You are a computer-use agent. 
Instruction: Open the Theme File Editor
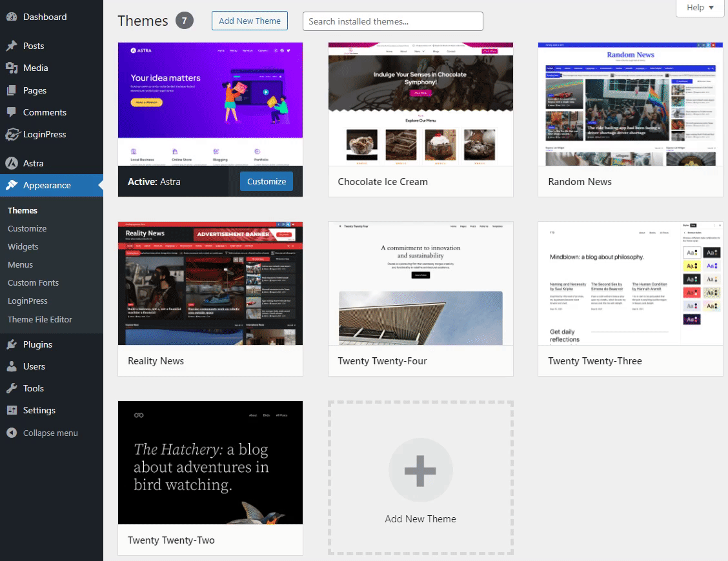40,319
